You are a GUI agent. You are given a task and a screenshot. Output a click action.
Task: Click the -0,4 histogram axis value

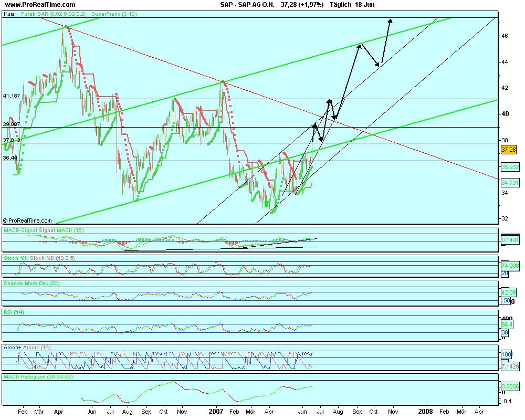[x=506, y=402]
